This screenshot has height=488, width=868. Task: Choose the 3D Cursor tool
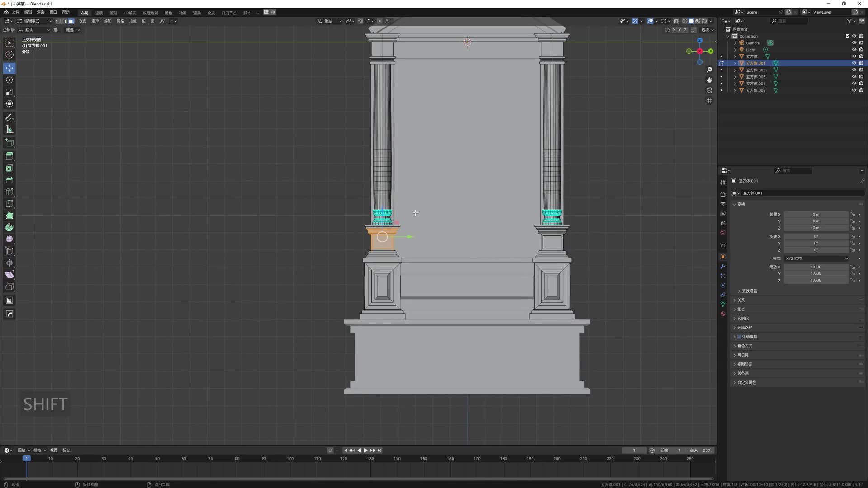click(9, 55)
